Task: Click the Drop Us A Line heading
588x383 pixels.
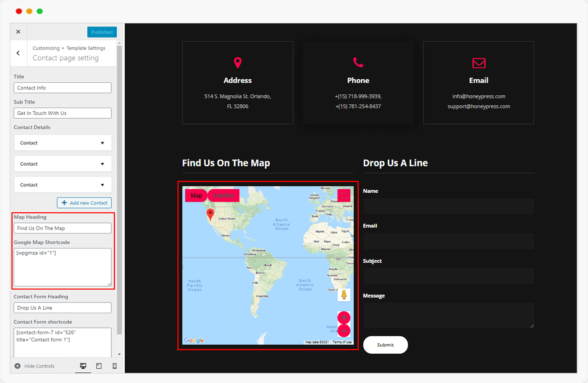Action: [395, 163]
